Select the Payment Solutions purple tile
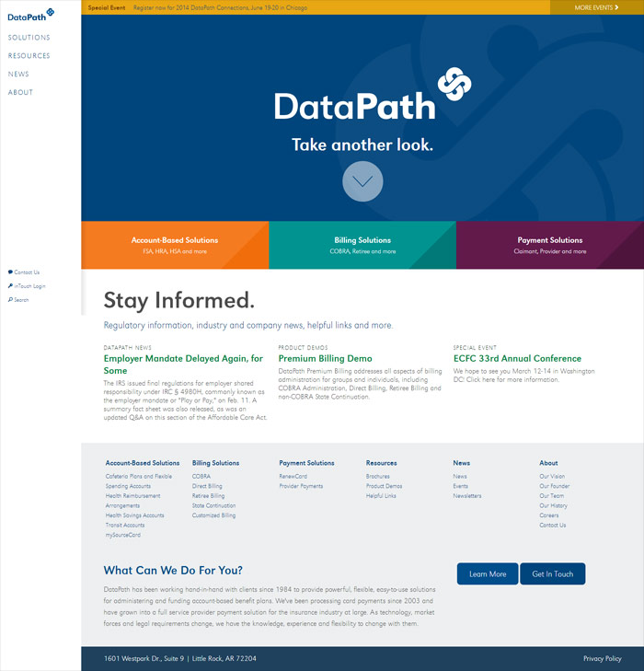Image resolution: width=644 pixels, height=671 pixels. point(550,245)
